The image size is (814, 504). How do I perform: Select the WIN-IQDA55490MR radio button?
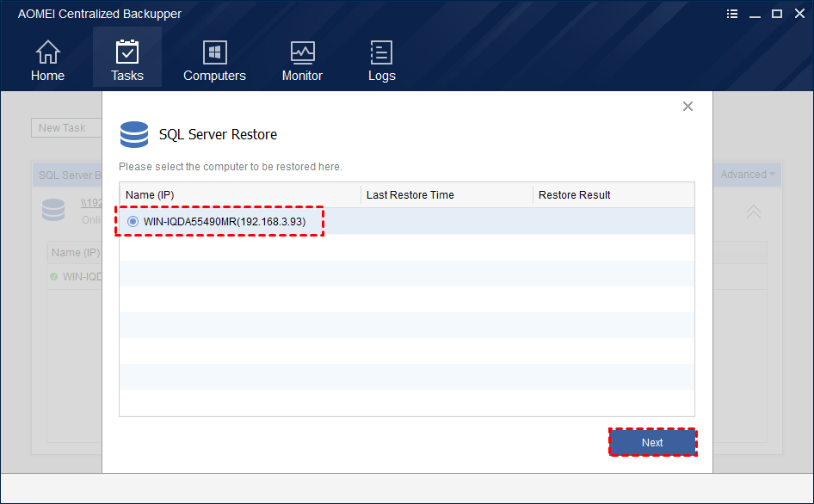point(133,222)
